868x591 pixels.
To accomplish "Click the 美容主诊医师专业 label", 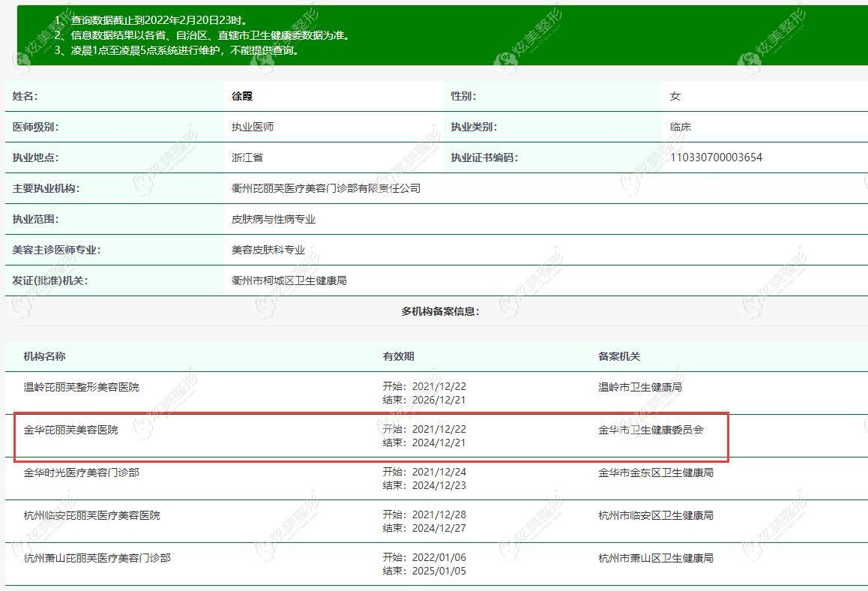I will 56,250.
